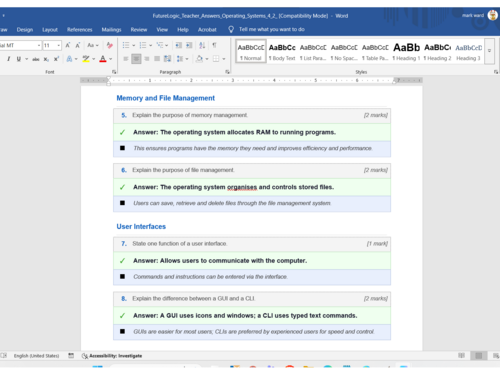This screenshot has width=500, height=375.
Task: Open the Acrobat tab
Action: click(207, 29)
